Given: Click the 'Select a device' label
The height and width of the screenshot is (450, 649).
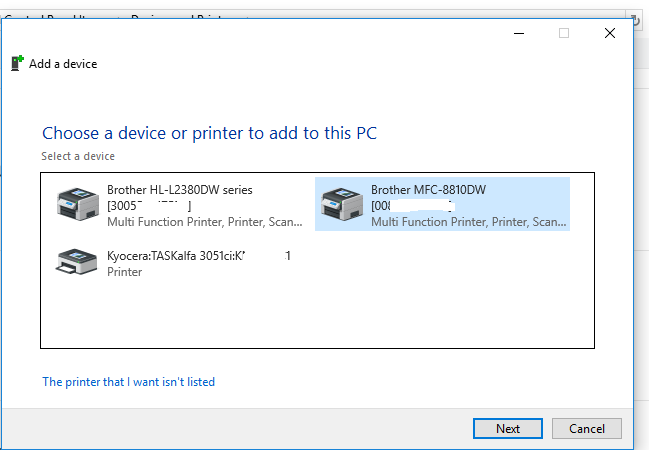Looking at the screenshot, I should tap(78, 156).
